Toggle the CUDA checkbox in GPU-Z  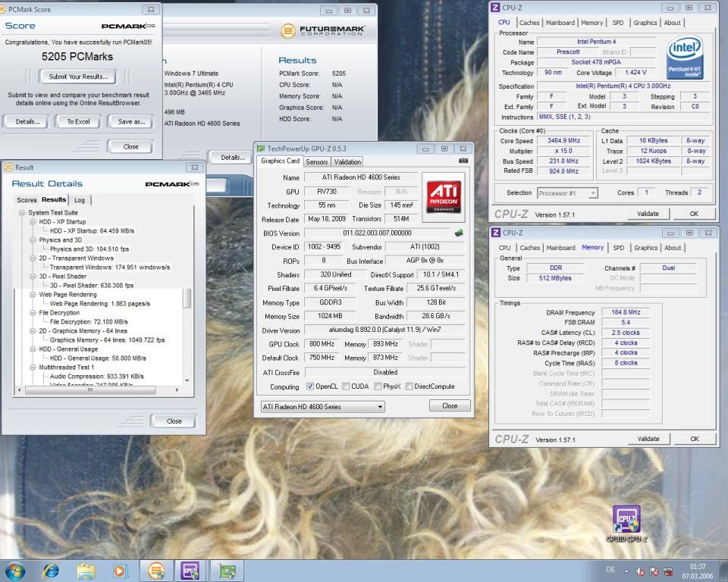pos(346,386)
